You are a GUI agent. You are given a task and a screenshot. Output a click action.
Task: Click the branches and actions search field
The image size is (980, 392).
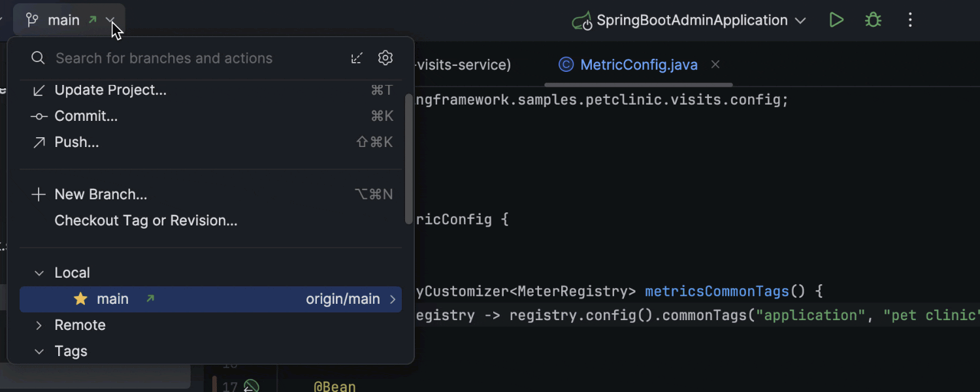pos(163,57)
